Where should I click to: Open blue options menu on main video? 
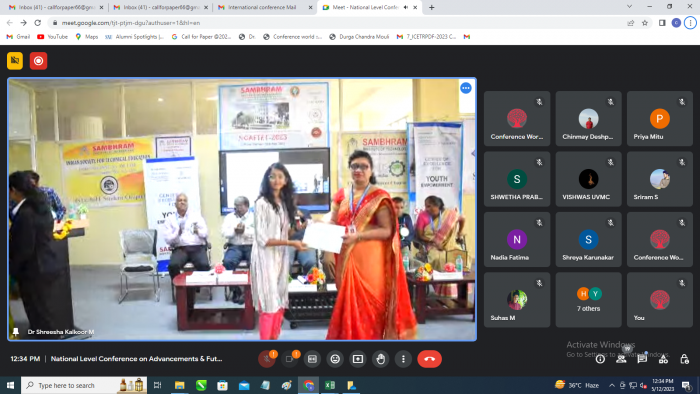point(466,88)
